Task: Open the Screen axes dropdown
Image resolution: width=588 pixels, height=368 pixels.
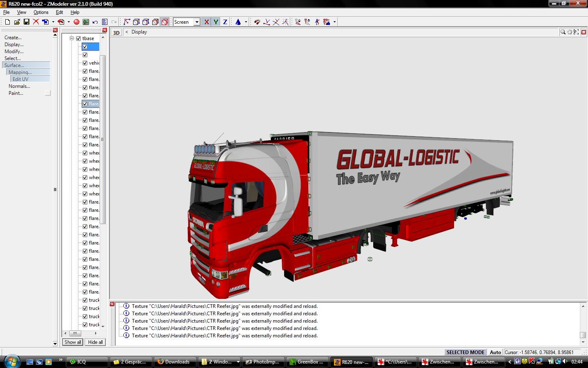Action: tap(197, 22)
